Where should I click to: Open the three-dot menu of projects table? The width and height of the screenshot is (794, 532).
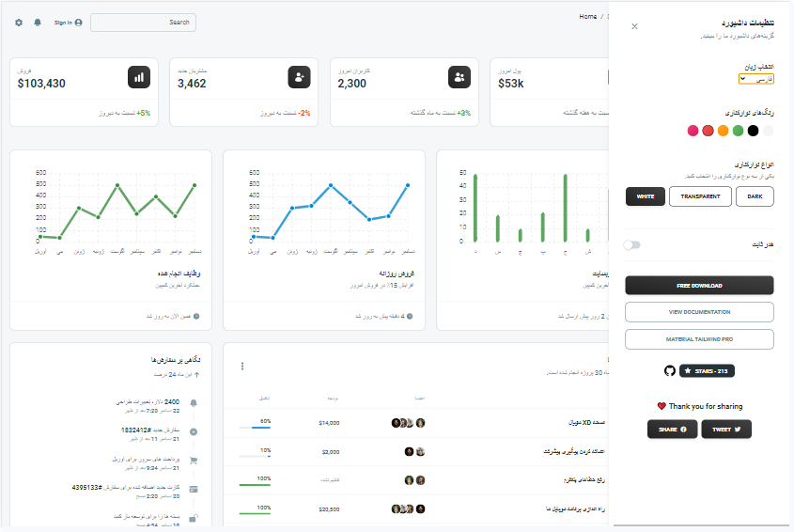tap(242, 366)
